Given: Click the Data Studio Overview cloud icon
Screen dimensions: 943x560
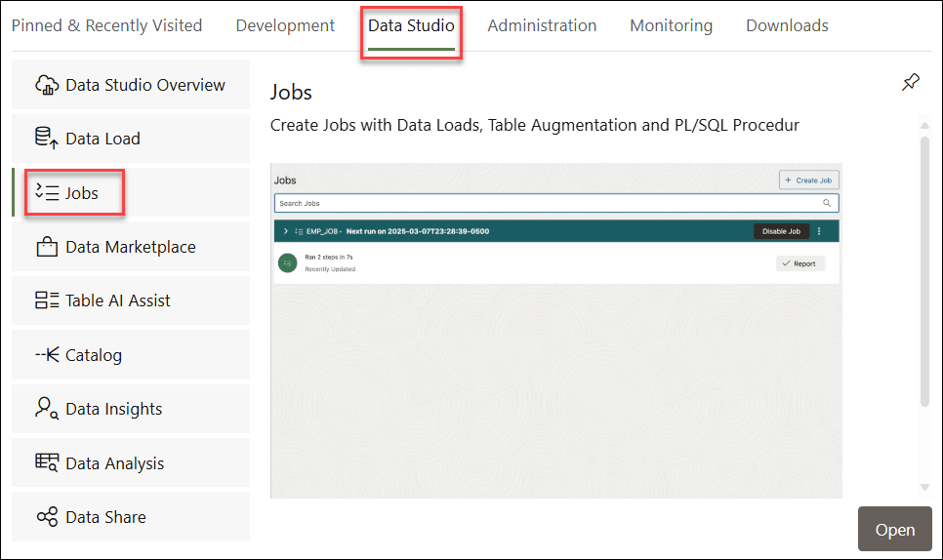Looking at the screenshot, I should click(47, 85).
